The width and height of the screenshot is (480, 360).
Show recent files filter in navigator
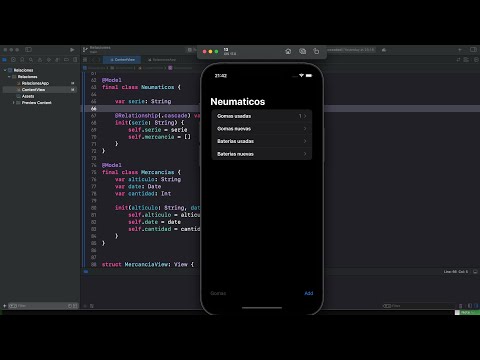click(70, 306)
